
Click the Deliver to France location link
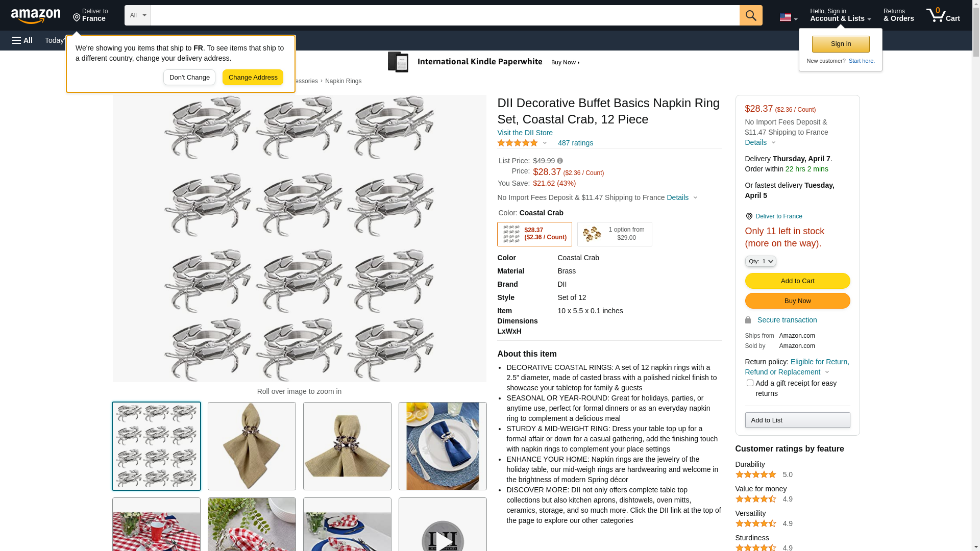click(778, 216)
